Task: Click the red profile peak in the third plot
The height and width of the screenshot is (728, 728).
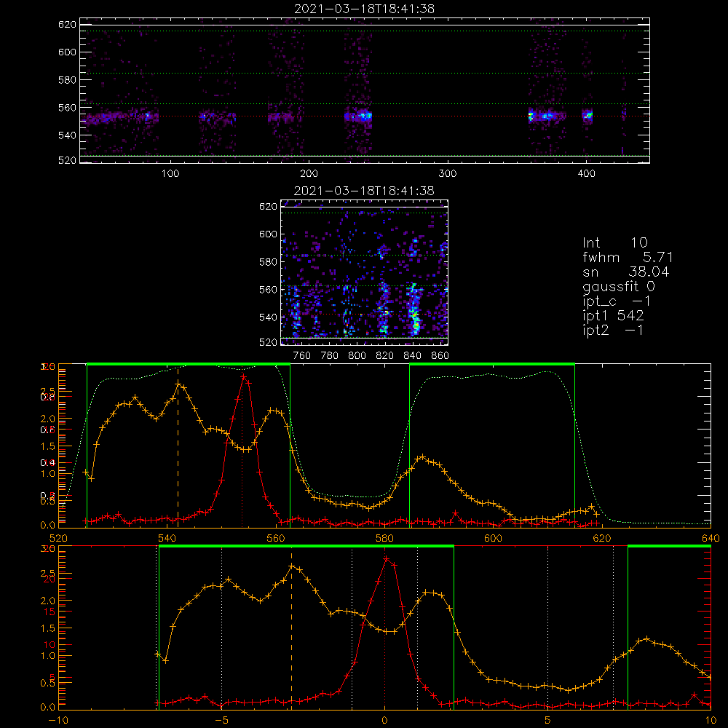Action: (244, 376)
